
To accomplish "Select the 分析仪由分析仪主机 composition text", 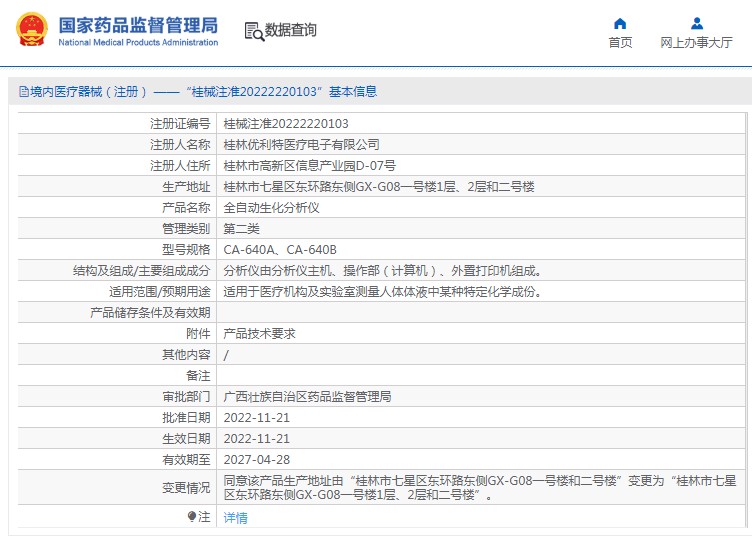I will (x=383, y=271).
